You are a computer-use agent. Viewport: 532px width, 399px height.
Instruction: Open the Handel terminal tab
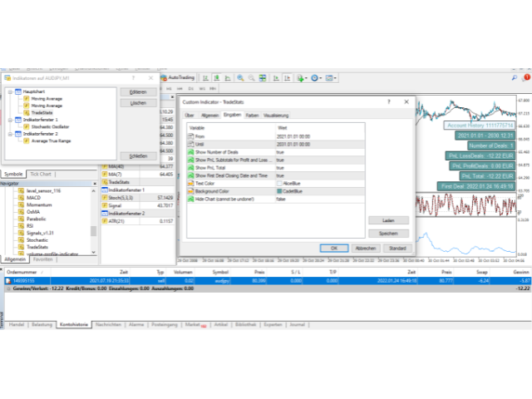click(17, 325)
